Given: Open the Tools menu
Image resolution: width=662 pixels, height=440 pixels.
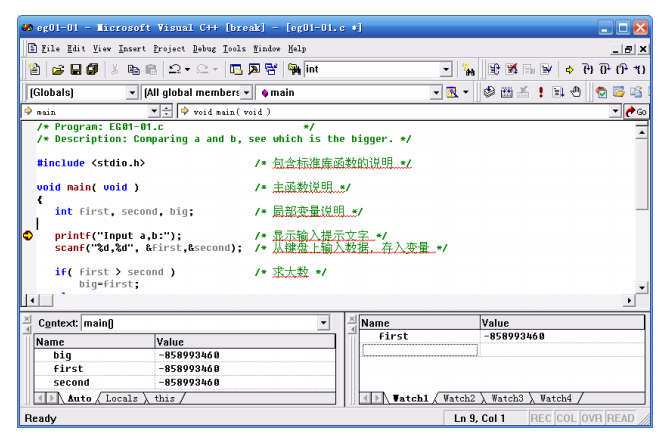Looking at the screenshot, I should (234, 48).
